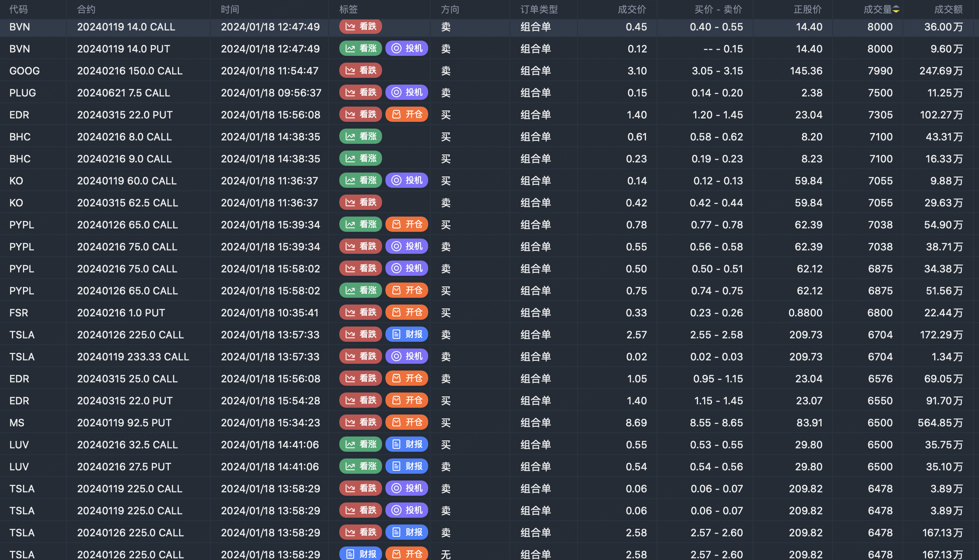This screenshot has width=979, height=560.
Task: Click 开仓 tag on MS 92.5 PUT row
Action: tap(407, 423)
